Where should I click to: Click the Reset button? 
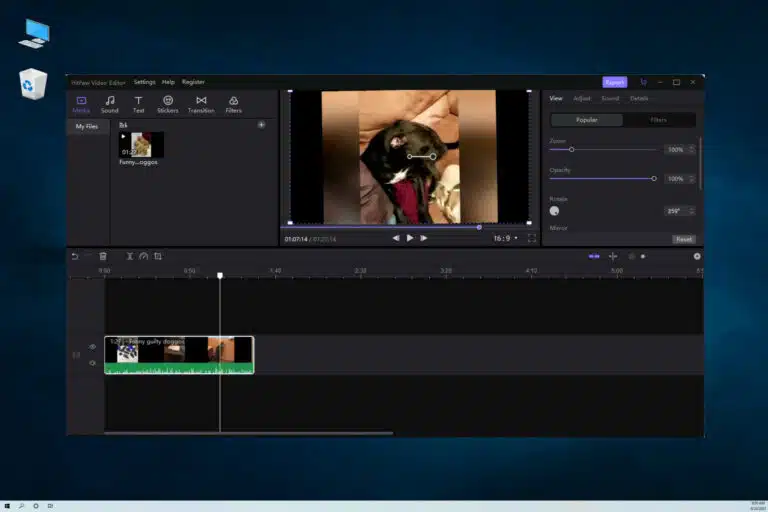[684, 239]
